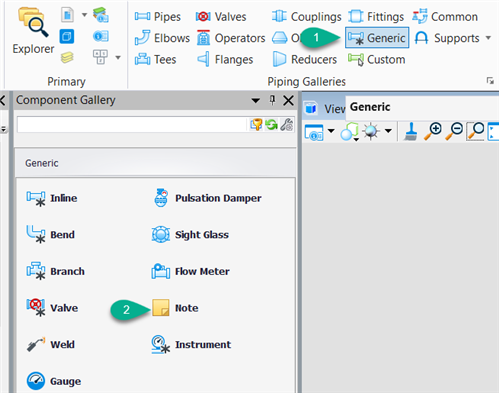This screenshot has width=499, height=393.
Task: Click the Generic section header
Action: click(x=156, y=163)
